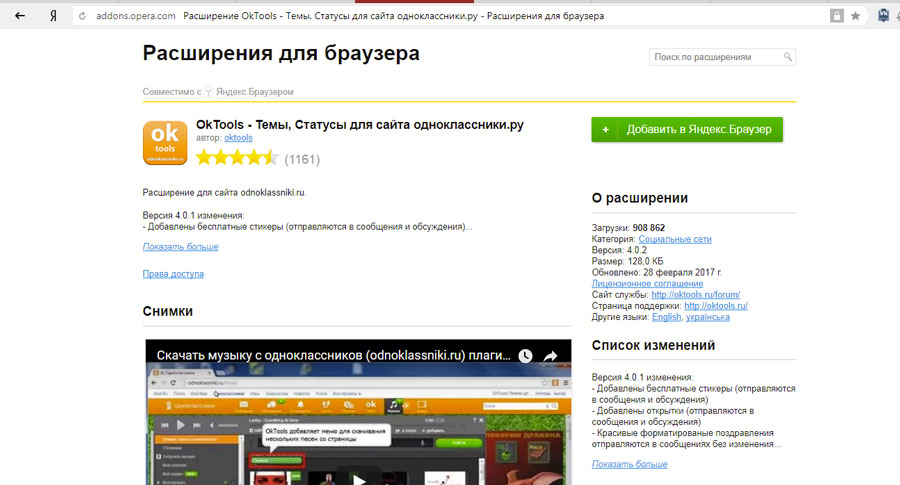900x485 pixels.
Task: Open "Лицензионное соглашение" link
Action: [647, 284]
